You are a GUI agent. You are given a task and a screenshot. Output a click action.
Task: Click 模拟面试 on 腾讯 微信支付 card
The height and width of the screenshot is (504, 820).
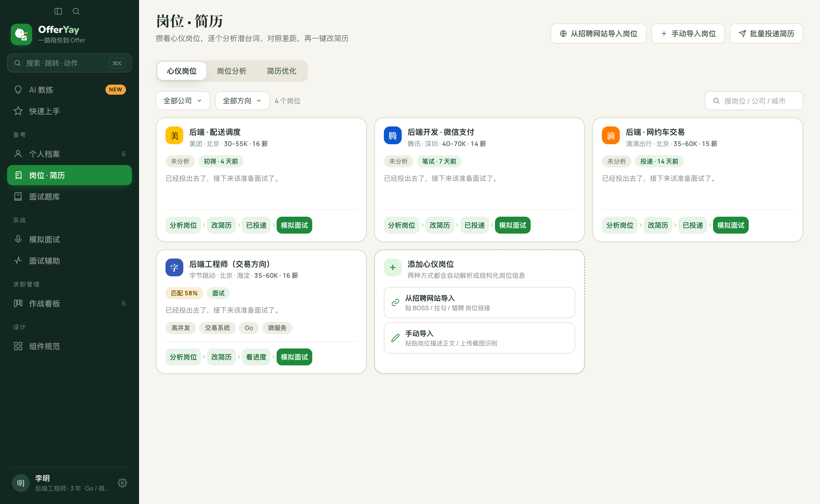pos(512,225)
